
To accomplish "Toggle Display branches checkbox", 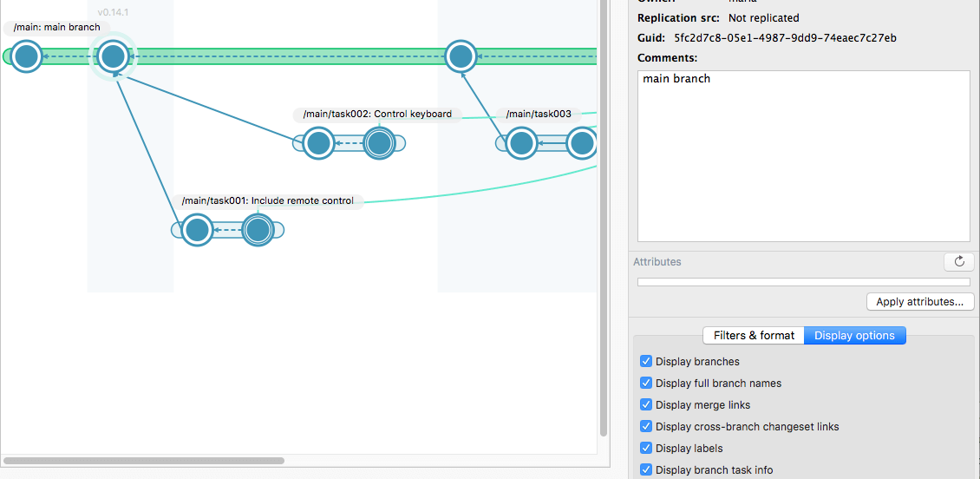I will pos(646,362).
